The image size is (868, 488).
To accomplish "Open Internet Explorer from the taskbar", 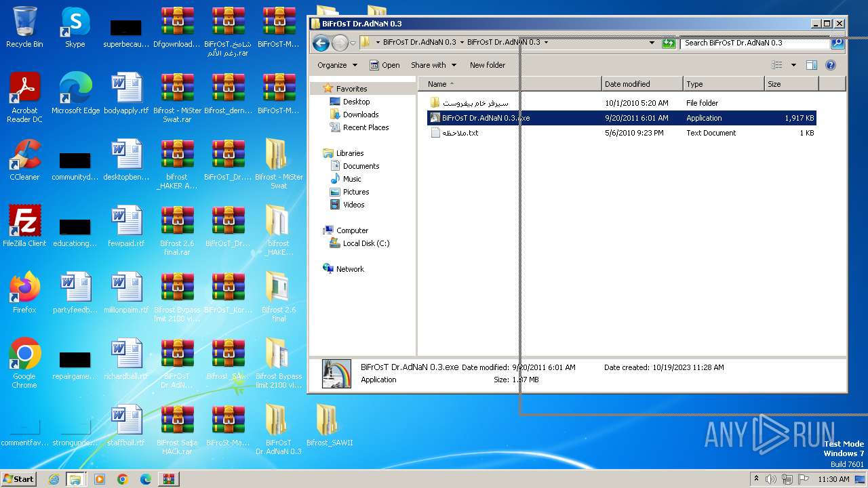I will [54, 479].
